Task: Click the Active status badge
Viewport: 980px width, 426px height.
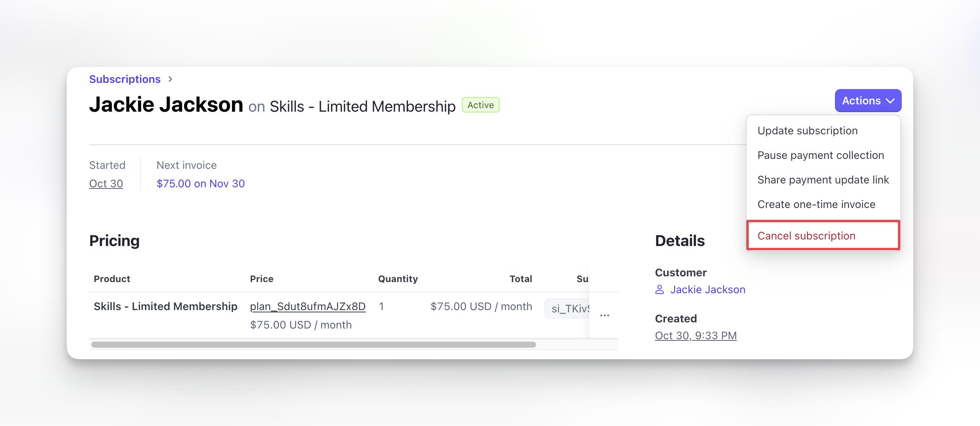Action: [x=480, y=105]
